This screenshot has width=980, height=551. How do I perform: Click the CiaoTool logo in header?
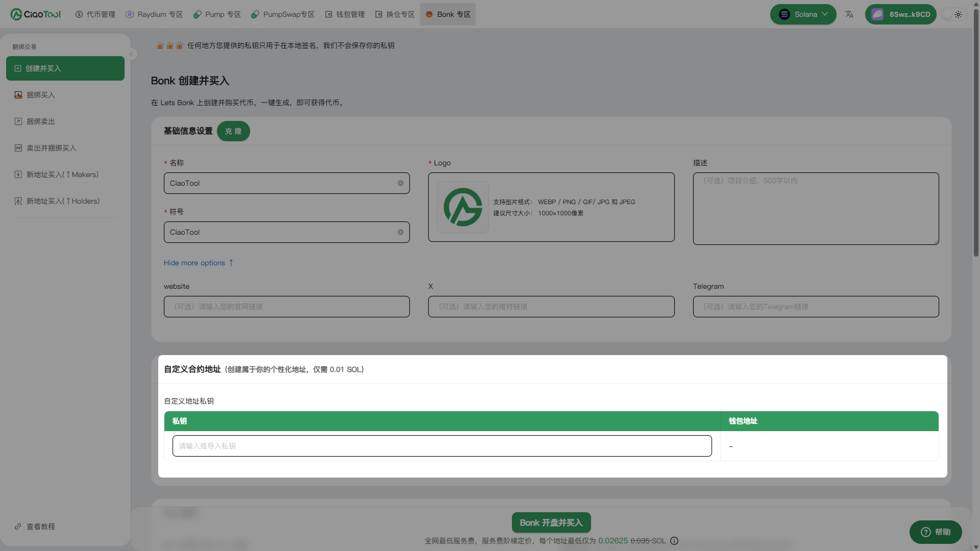tap(36, 14)
